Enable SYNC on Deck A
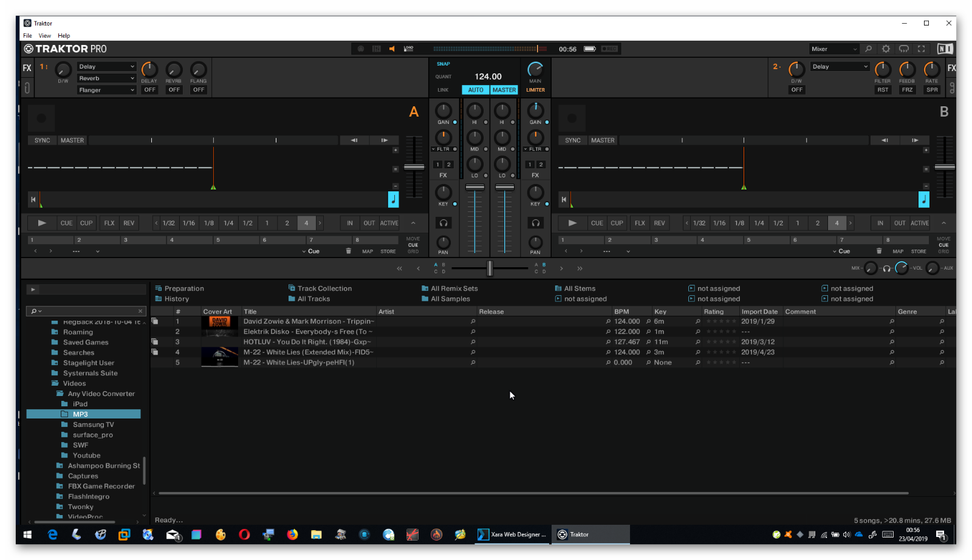Viewport: 972px width, 560px height. (x=41, y=140)
